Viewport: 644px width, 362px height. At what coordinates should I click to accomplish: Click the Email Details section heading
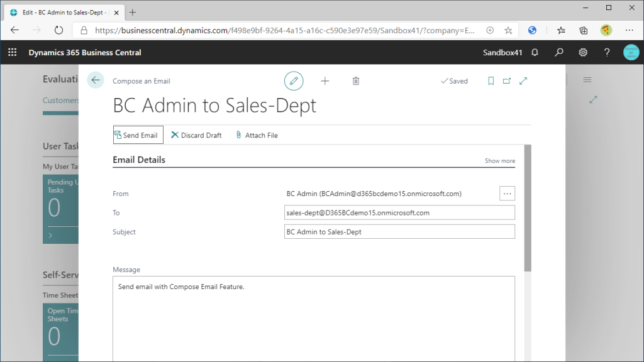(x=139, y=160)
